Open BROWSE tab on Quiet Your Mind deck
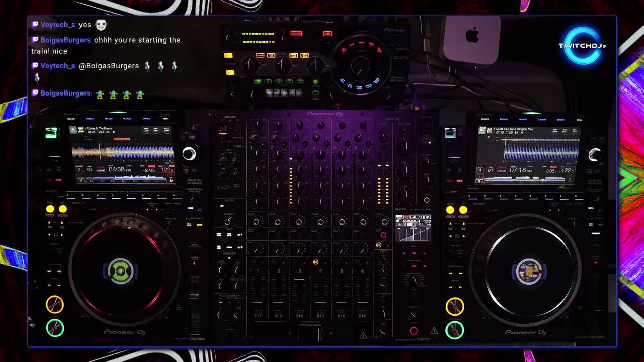This screenshot has height=362, width=644. [x=504, y=119]
